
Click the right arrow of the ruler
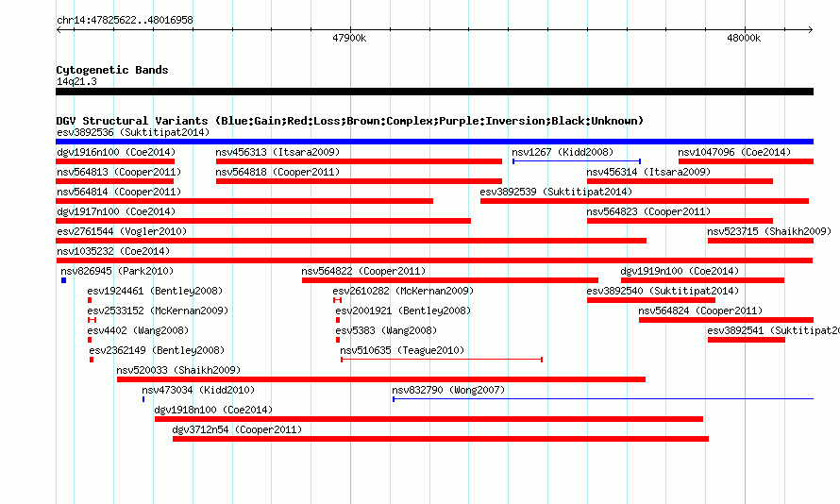tap(810, 30)
